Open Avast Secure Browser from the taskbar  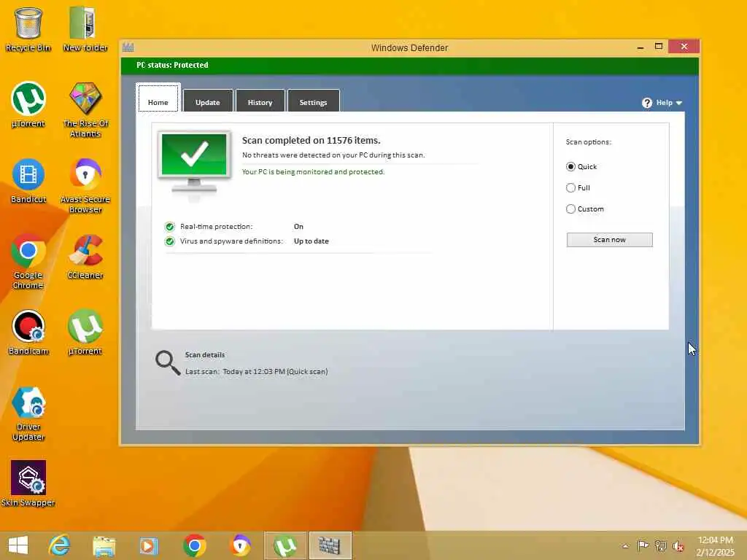tap(240, 545)
